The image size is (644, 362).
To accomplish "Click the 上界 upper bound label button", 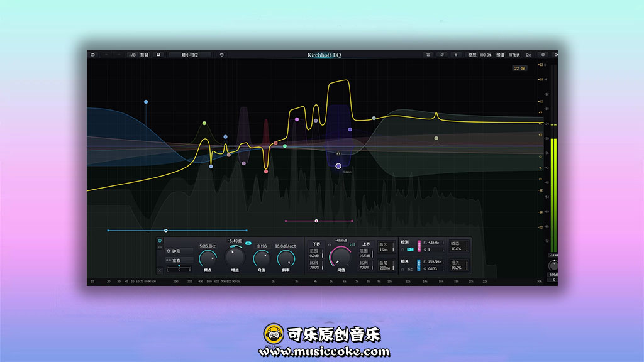I will 365,244.
